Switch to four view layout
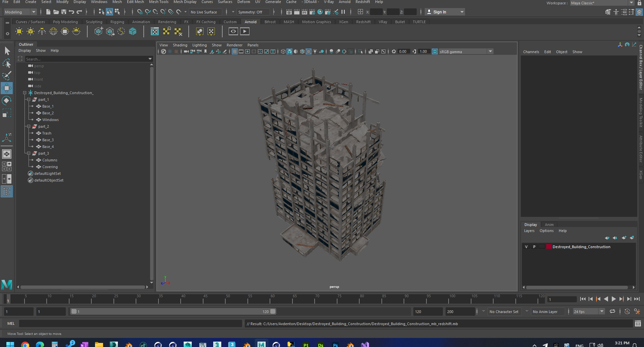Screen dimensions: 644x347 [x=7, y=166]
